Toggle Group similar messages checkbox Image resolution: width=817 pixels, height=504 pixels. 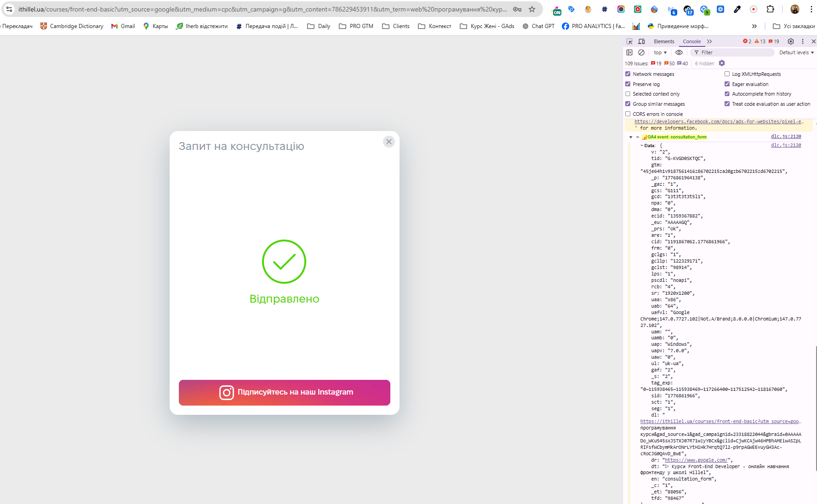[628, 104]
